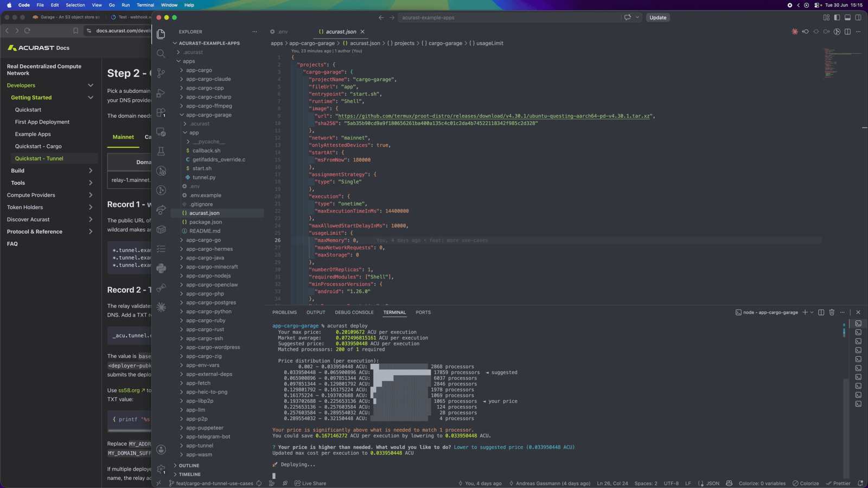The image size is (868, 488).
Task: Open the Remote Explorer view icon
Action: [161, 132]
